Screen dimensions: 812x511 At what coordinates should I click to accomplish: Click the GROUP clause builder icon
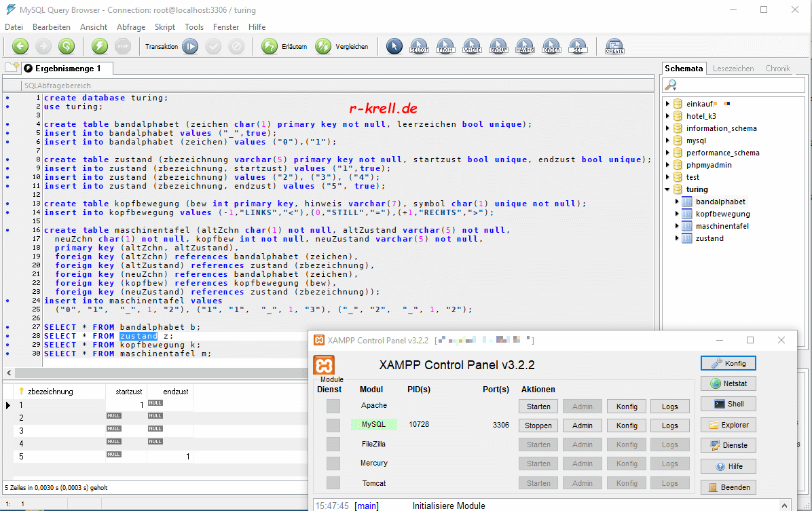coord(498,46)
